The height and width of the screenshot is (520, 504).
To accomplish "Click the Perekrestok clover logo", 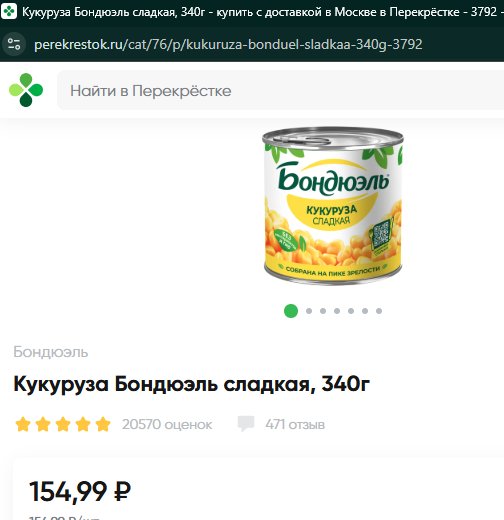I will point(26,90).
